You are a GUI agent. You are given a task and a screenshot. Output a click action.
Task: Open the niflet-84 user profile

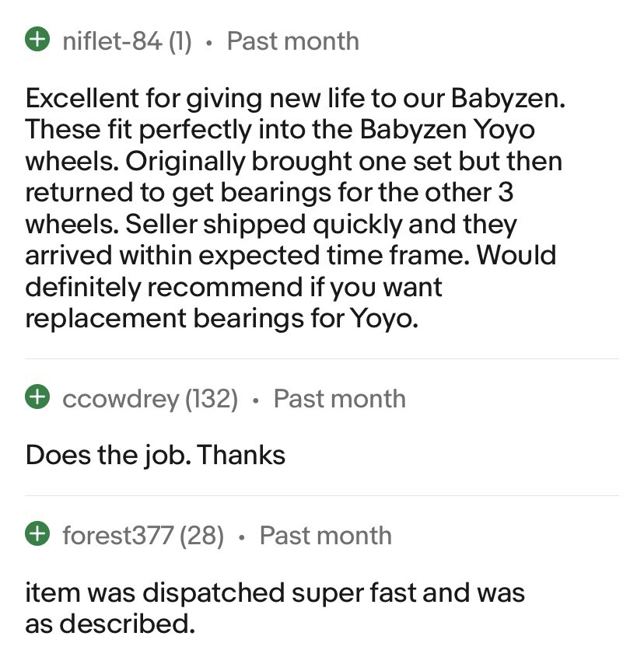(111, 40)
